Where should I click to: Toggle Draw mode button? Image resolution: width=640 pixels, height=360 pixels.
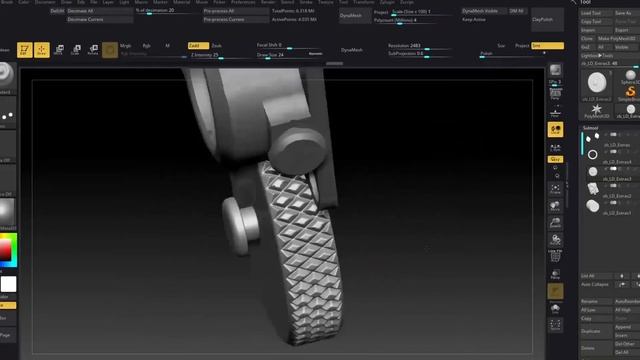(x=42, y=50)
